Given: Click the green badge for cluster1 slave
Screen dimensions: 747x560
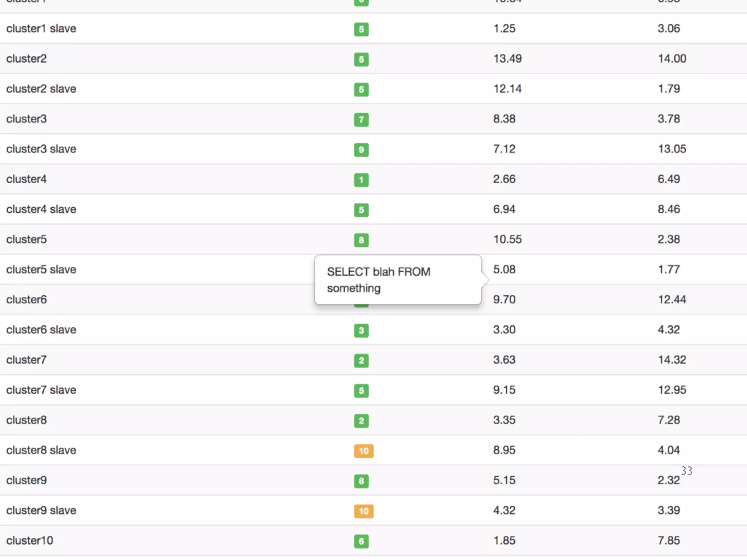Looking at the screenshot, I should click(x=361, y=29).
